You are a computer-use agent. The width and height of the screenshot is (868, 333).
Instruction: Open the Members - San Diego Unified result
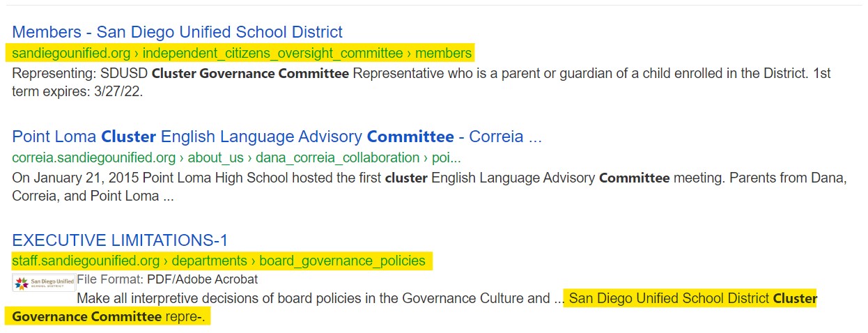[177, 32]
